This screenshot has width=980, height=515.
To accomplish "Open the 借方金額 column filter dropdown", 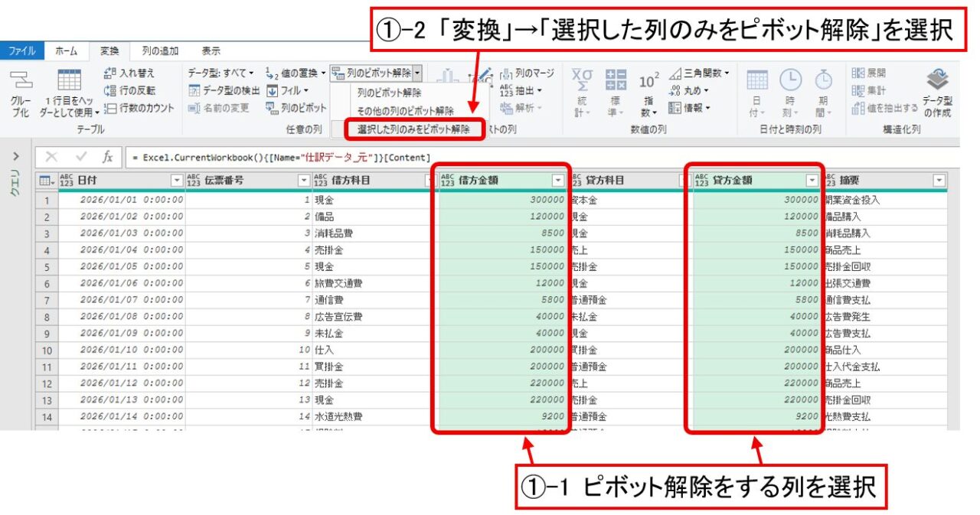I will (x=557, y=181).
